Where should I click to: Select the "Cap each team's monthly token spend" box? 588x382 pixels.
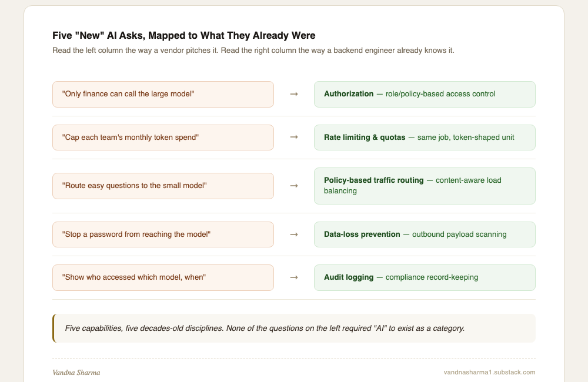pos(163,138)
